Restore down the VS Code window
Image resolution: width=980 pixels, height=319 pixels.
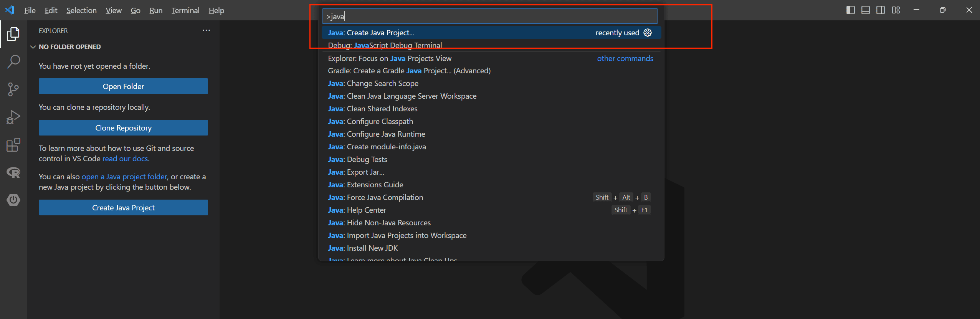942,10
